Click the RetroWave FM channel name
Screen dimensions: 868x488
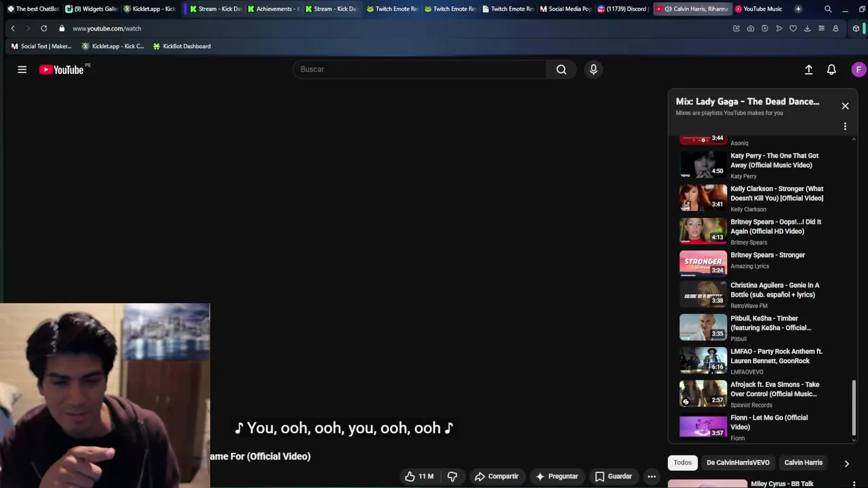pos(749,306)
